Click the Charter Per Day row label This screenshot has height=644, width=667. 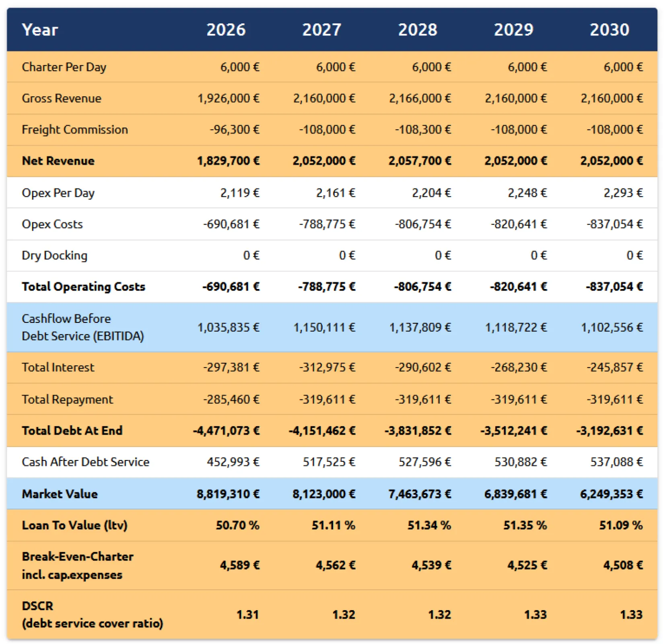pyautogui.click(x=64, y=67)
